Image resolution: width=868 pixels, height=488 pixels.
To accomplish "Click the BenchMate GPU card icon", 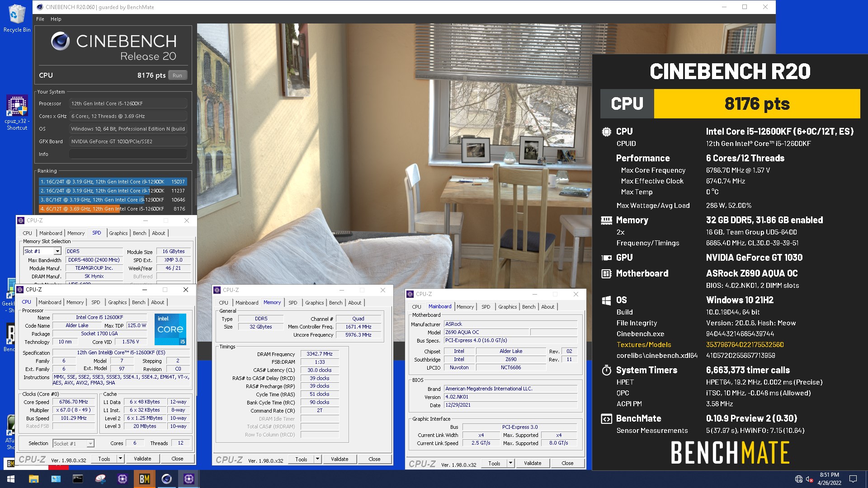I will [606, 258].
